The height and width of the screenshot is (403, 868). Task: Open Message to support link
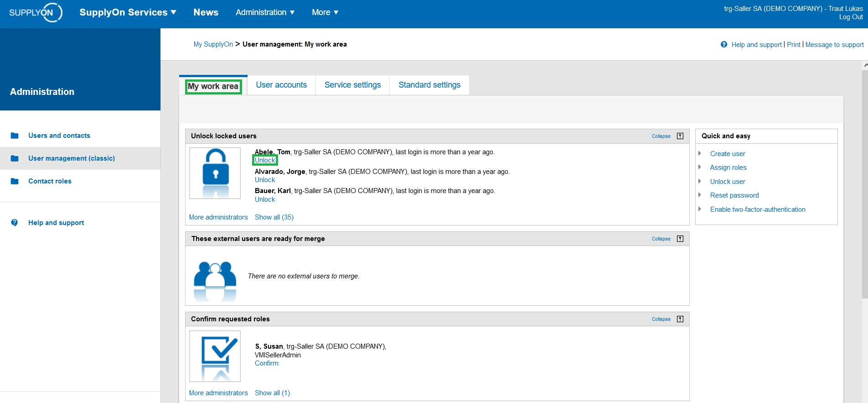(834, 45)
